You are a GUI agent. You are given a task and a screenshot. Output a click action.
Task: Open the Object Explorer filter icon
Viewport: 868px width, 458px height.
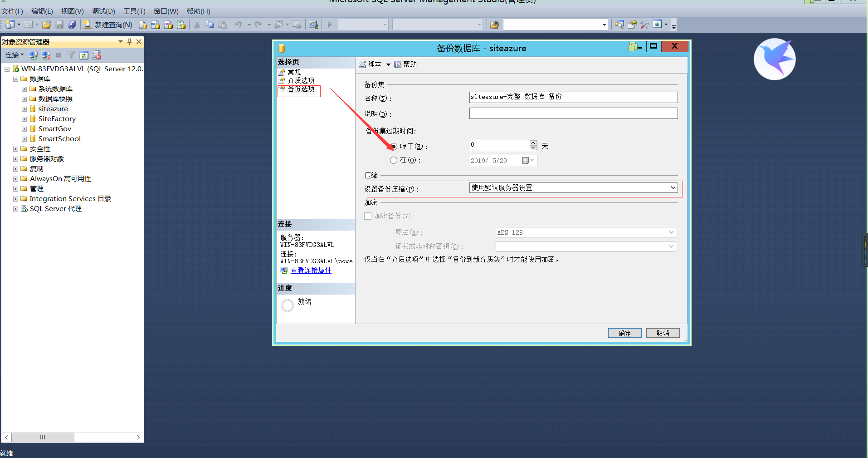click(x=71, y=55)
